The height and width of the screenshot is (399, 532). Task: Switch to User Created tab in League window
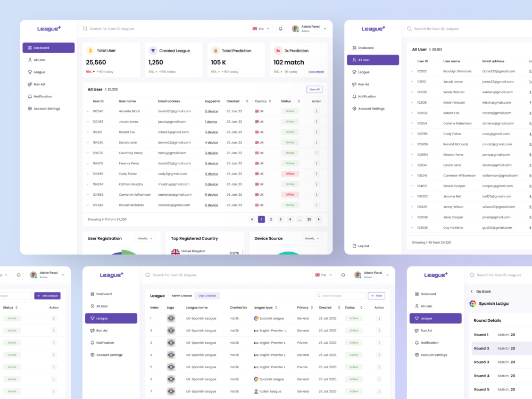click(x=207, y=296)
